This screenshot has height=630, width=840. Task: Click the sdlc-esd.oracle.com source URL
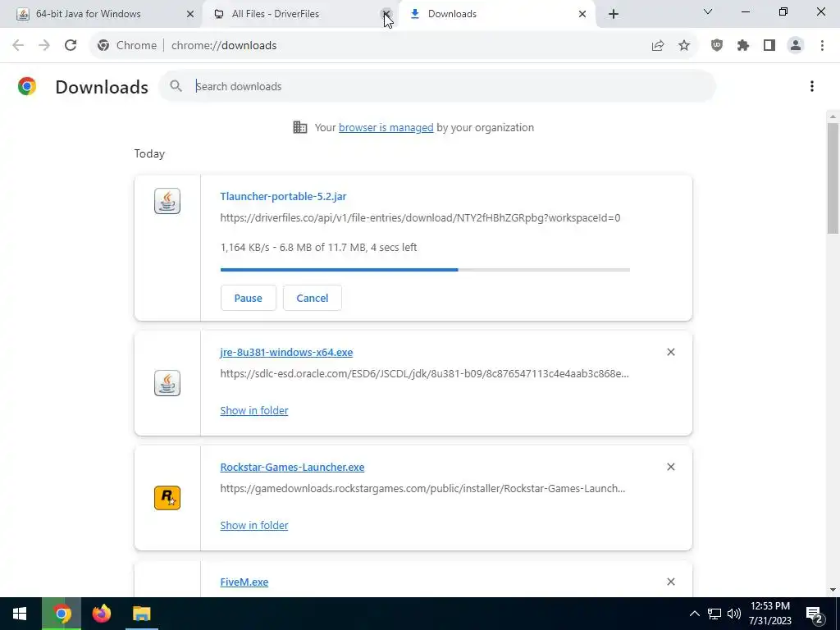425,373
